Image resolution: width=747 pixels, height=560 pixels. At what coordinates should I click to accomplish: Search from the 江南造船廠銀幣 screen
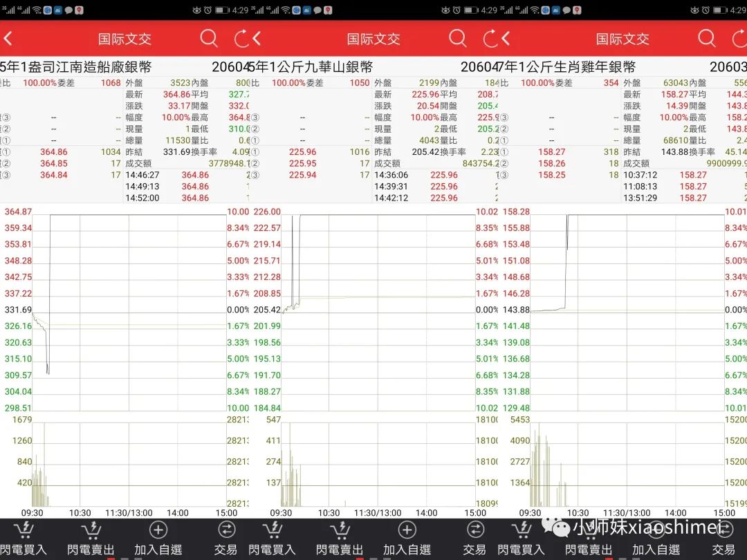209,38
